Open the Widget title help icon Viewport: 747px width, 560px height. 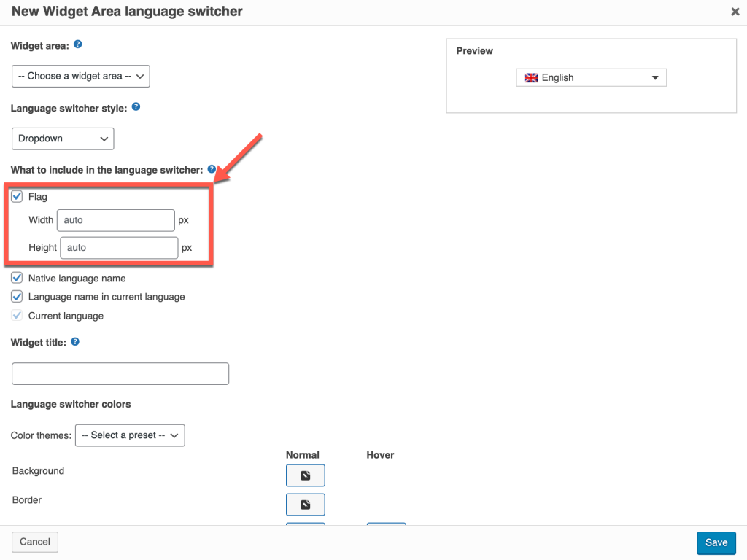(x=74, y=342)
